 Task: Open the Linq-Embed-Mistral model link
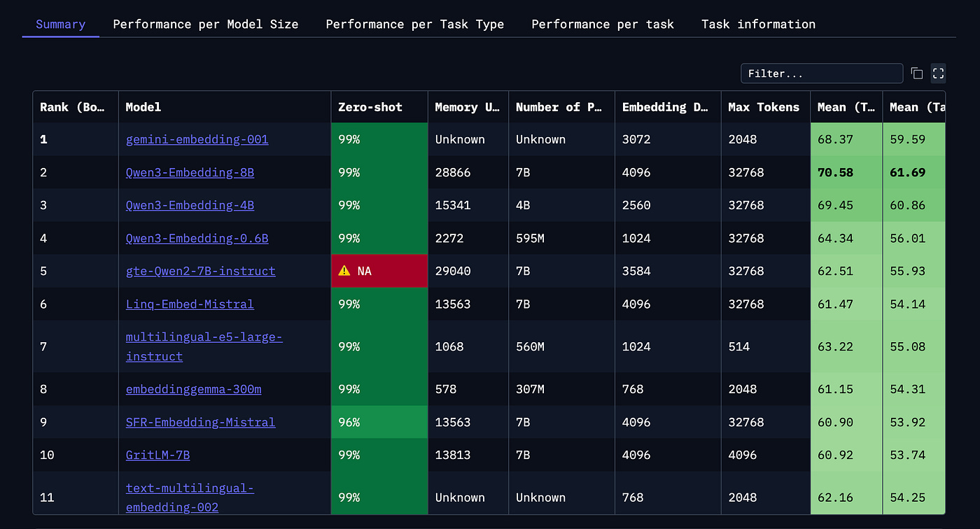tap(190, 304)
